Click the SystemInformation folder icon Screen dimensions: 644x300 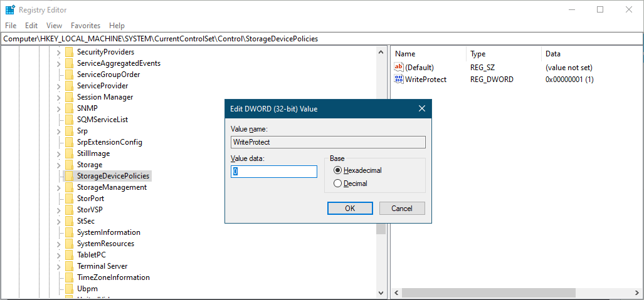click(69, 232)
